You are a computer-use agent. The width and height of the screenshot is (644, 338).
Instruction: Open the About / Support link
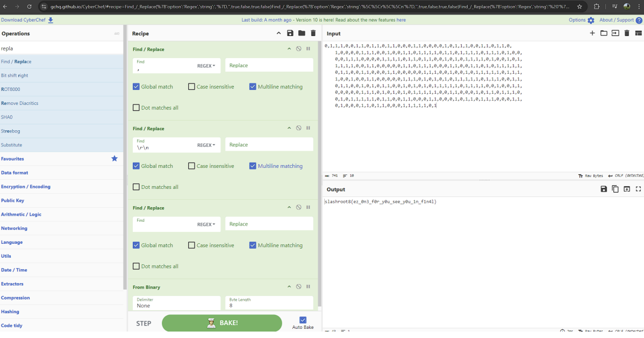click(620, 20)
